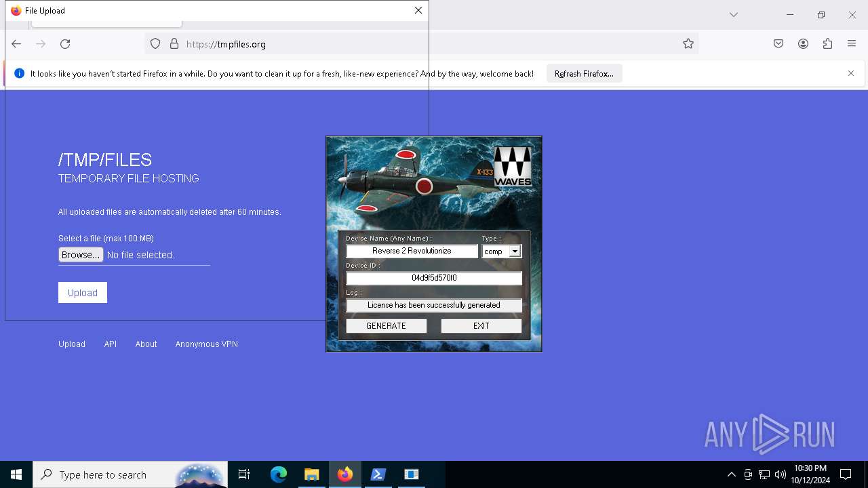
Task: Close the File Upload dialog
Action: click(418, 10)
